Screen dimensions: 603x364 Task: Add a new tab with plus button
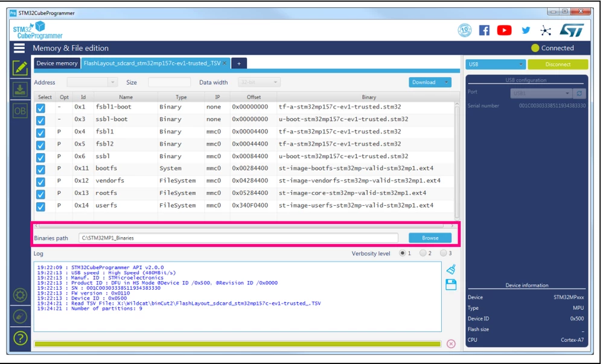tap(239, 63)
